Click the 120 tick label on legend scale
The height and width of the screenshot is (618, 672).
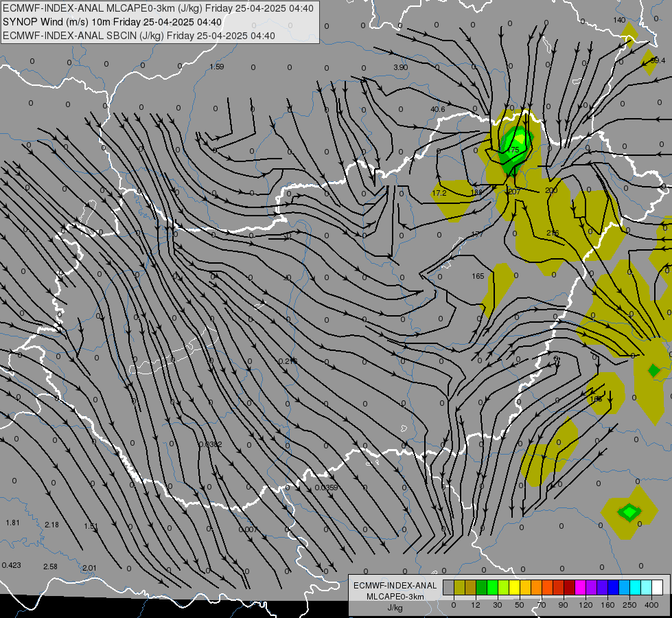(x=586, y=605)
